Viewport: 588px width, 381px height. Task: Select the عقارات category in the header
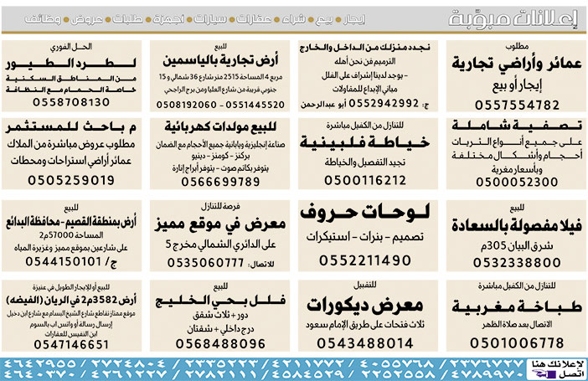(254, 18)
